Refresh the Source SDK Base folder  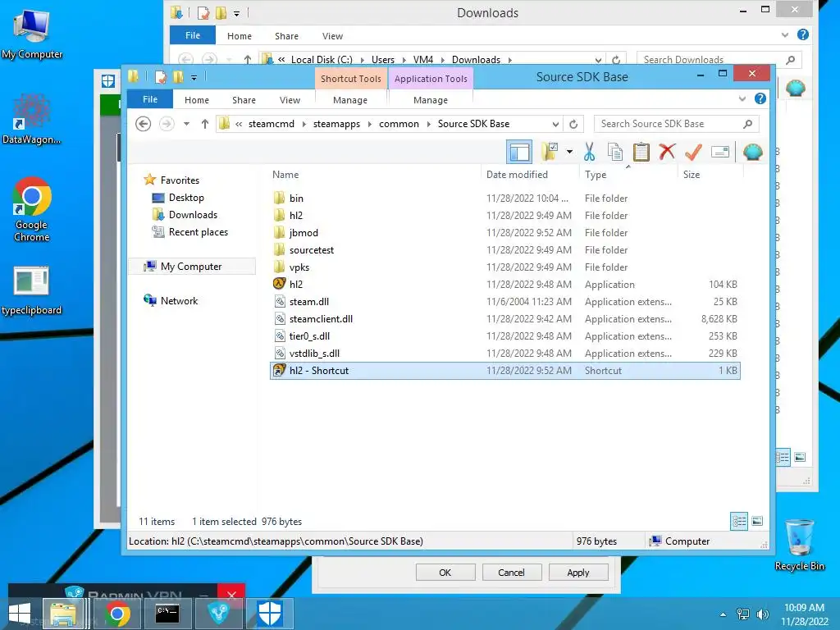click(573, 124)
